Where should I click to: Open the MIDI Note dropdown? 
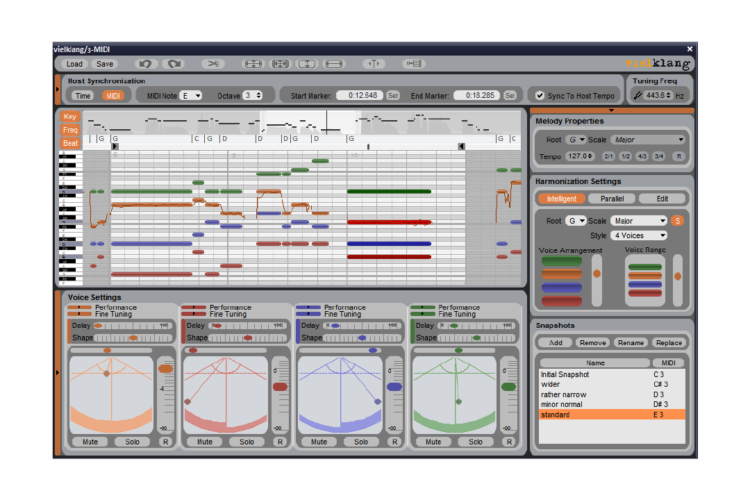tap(190, 95)
